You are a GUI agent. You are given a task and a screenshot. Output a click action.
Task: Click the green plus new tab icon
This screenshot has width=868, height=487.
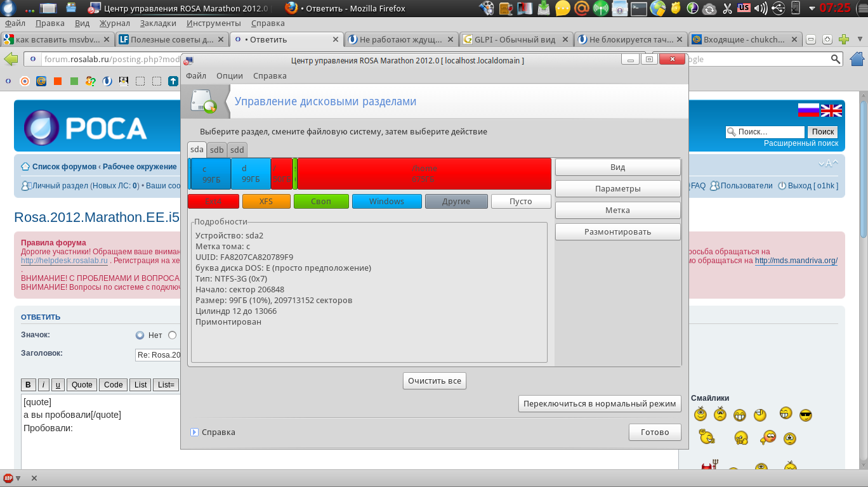tap(844, 39)
